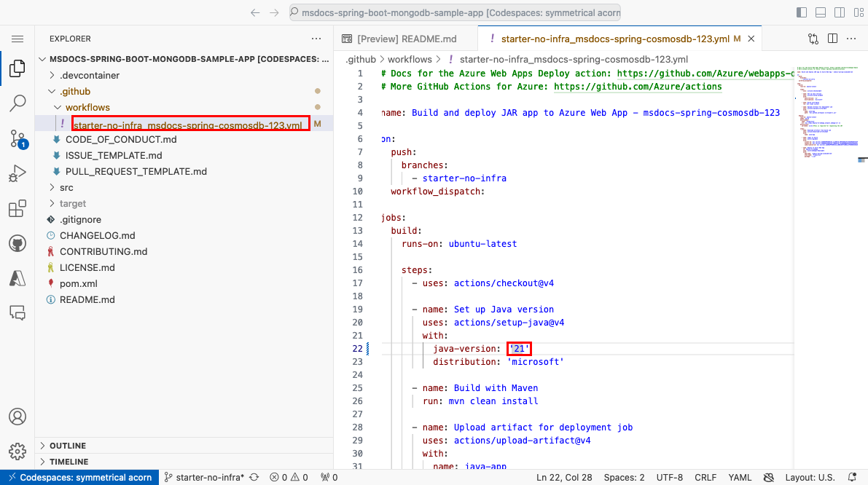868x485 pixels.
Task: Toggle the Secondary Side Bar
Action: (840, 12)
